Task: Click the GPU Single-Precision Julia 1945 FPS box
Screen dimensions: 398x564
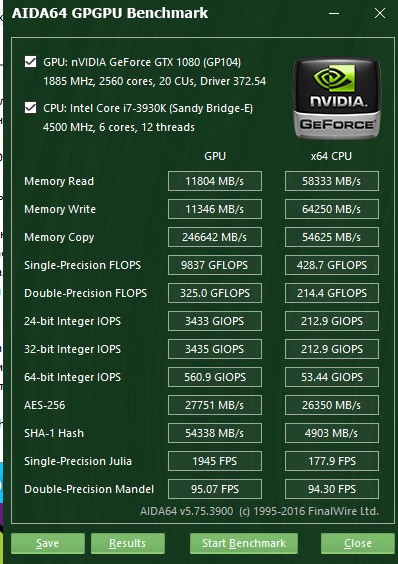Action: click(x=215, y=461)
